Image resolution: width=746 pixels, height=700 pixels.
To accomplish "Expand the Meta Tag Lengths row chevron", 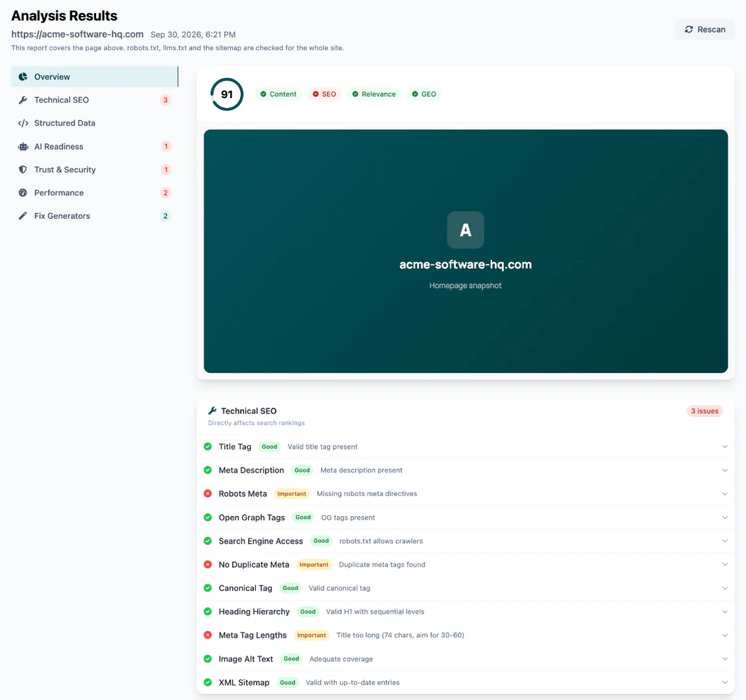I will point(725,635).
